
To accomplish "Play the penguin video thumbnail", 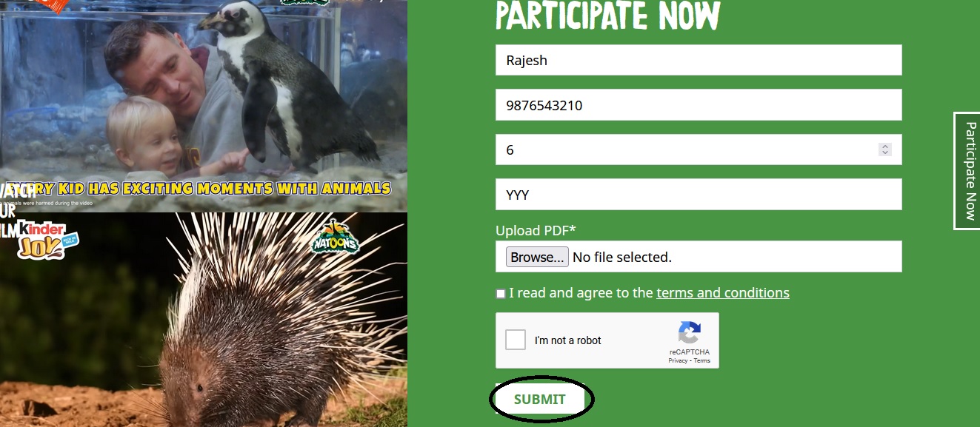I will 204,106.
